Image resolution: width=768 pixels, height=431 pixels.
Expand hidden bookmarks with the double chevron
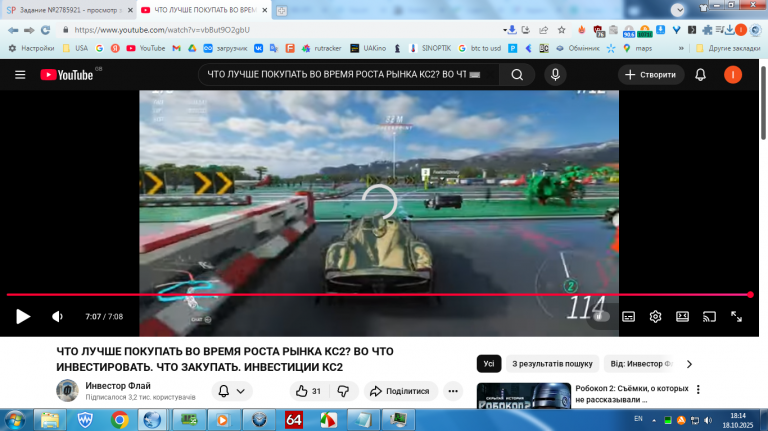(681, 48)
